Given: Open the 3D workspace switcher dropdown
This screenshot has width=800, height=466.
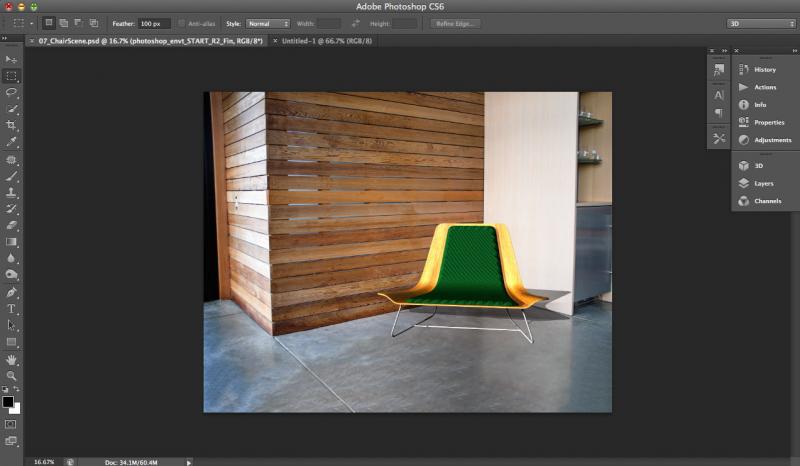Looking at the screenshot, I should [x=760, y=23].
